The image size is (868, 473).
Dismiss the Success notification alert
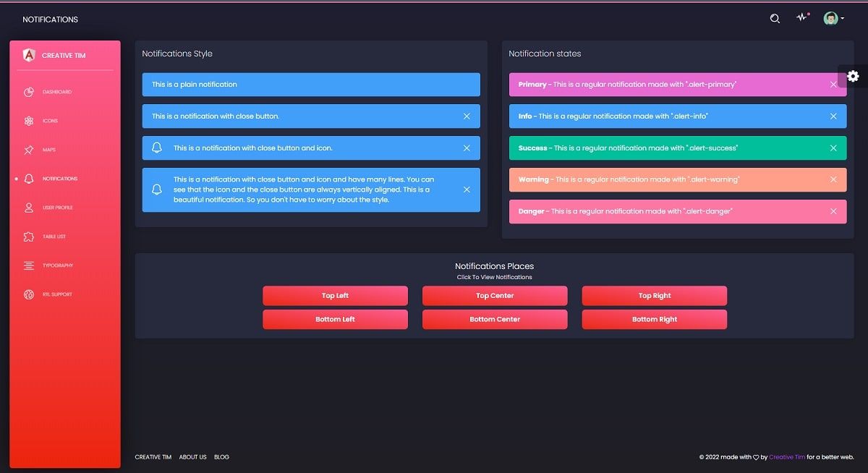(x=833, y=148)
